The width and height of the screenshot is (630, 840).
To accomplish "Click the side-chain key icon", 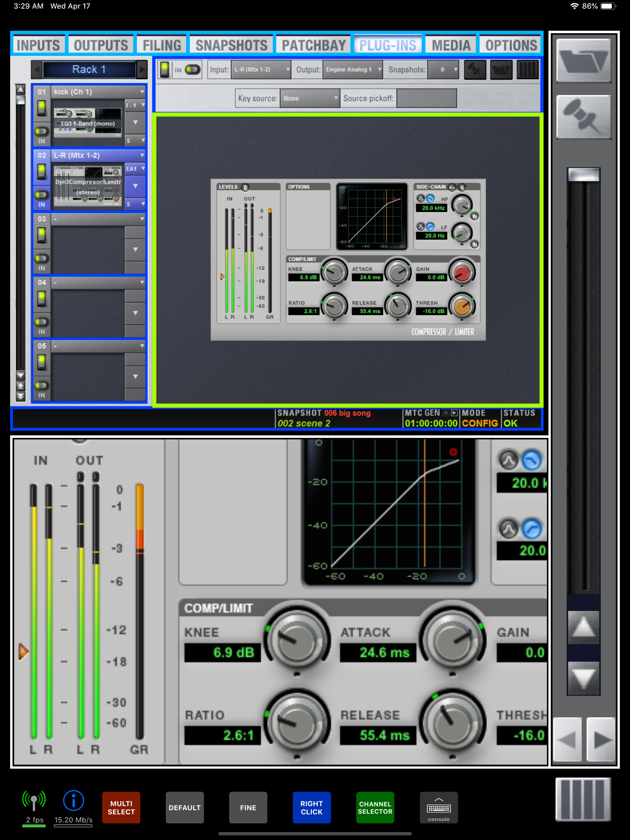I will [x=452, y=187].
